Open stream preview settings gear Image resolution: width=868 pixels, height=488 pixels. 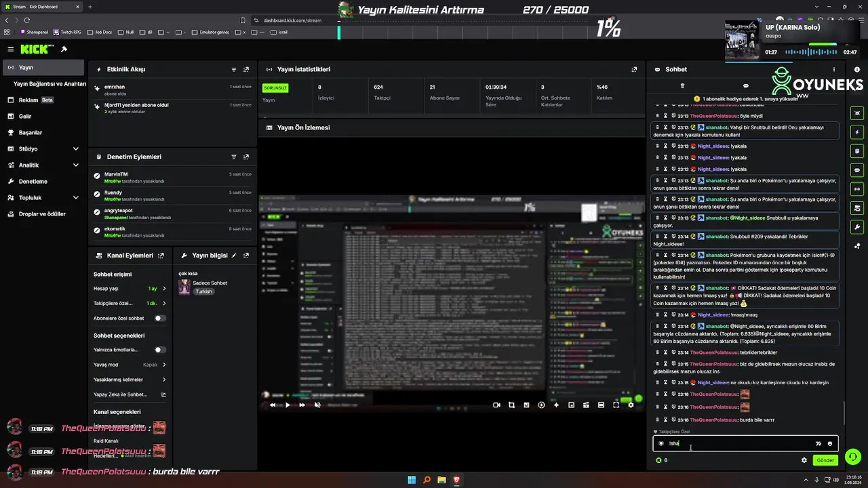coord(631,405)
